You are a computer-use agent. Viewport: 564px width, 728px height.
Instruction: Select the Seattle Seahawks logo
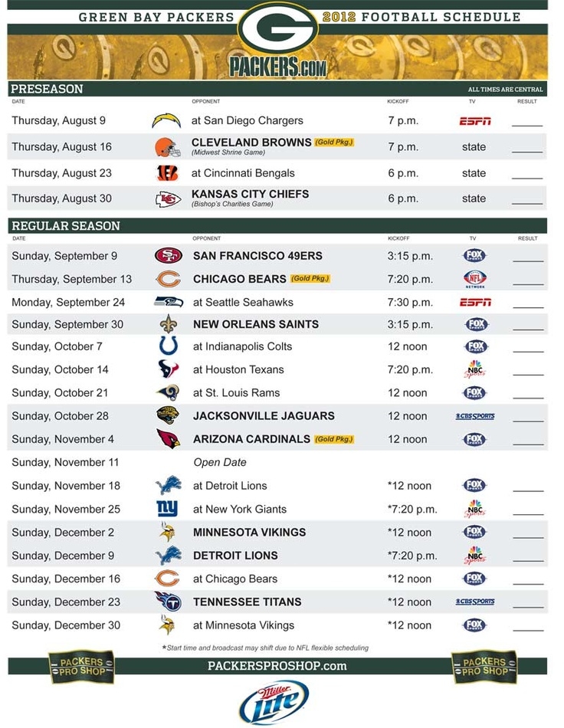(168, 302)
